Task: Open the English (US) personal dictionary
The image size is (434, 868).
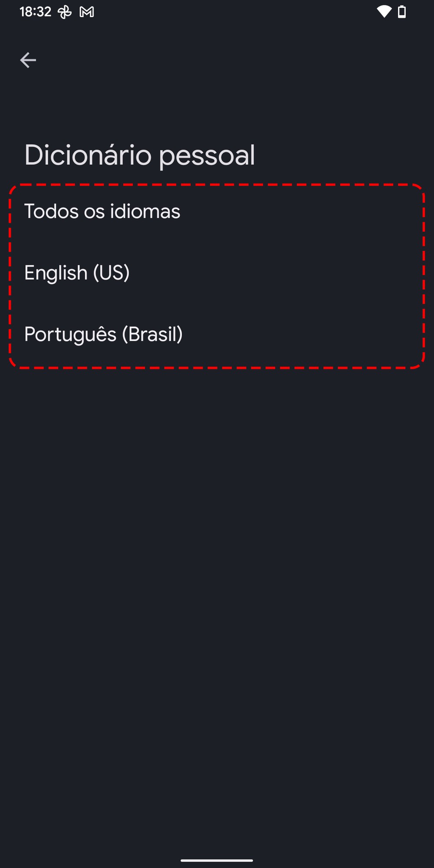Action: tap(77, 273)
